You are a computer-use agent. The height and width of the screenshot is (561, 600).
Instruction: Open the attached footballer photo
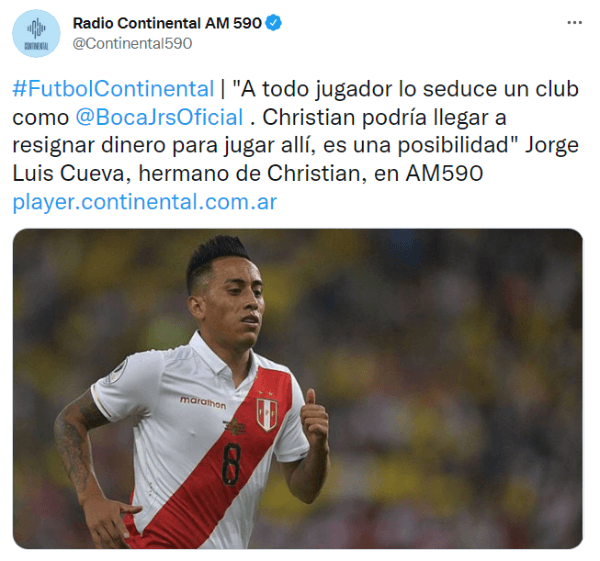point(298,388)
